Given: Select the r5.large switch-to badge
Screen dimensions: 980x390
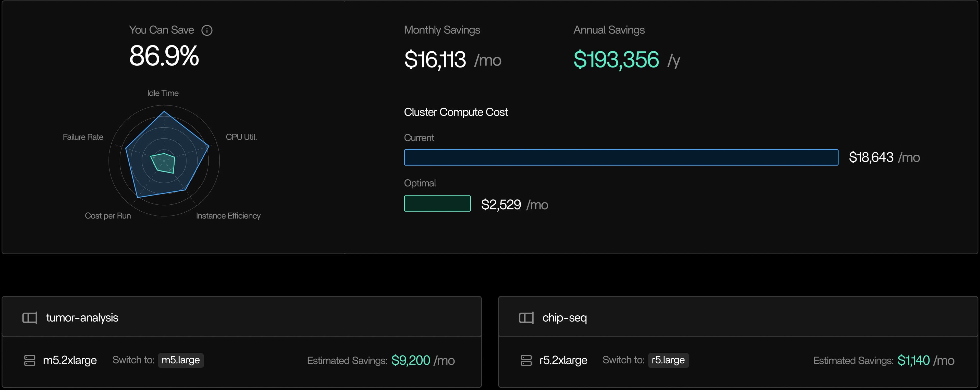Looking at the screenshot, I should click(x=668, y=360).
